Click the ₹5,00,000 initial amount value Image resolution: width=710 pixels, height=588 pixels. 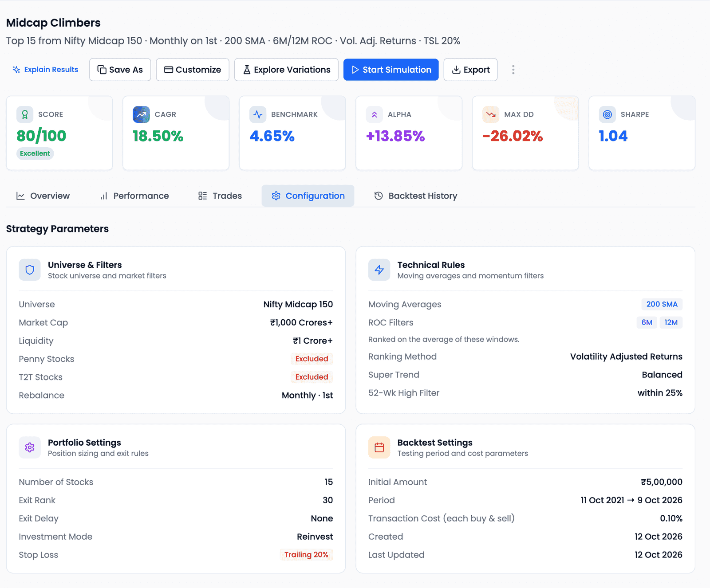pyautogui.click(x=662, y=482)
